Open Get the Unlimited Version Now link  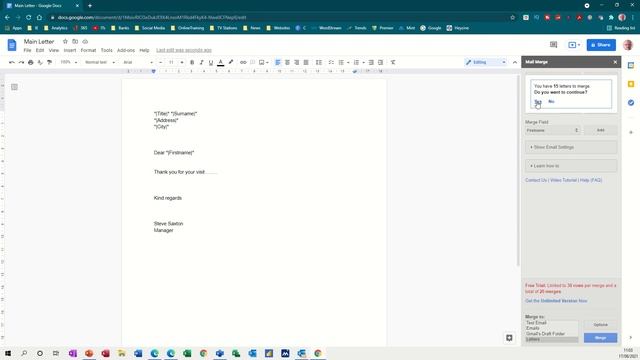point(556,301)
